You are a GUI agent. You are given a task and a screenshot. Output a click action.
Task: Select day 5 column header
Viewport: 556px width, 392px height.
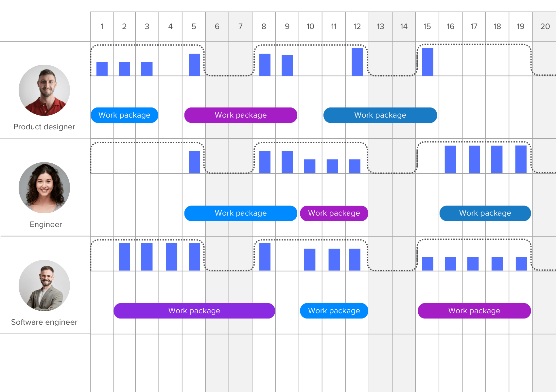click(194, 26)
